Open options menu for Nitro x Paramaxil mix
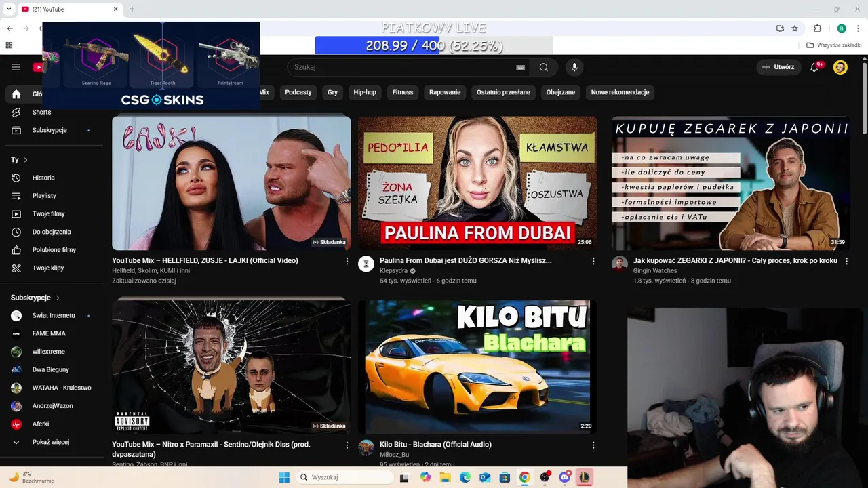The width and height of the screenshot is (868, 488). point(347,445)
